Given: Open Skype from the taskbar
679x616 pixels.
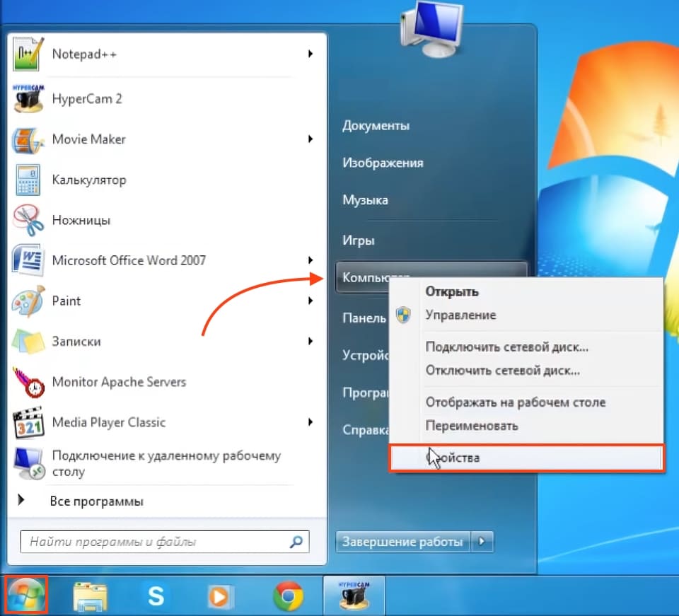Looking at the screenshot, I should (x=156, y=597).
